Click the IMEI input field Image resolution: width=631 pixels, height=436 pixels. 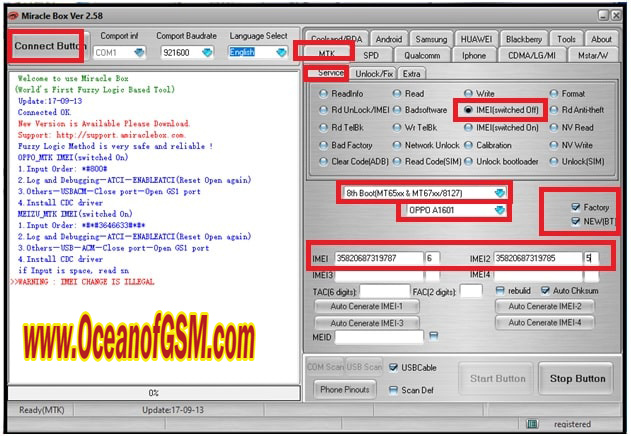[379, 258]
